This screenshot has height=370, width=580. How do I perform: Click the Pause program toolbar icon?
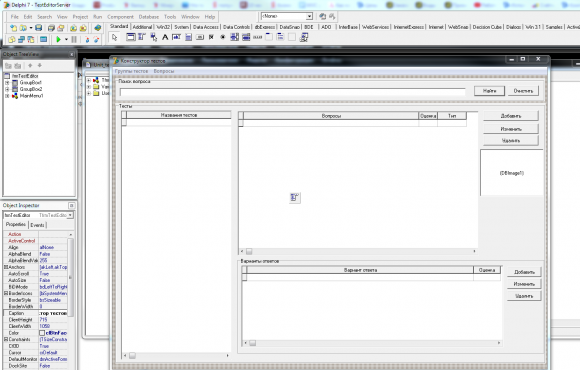click(x=74, y=39)
